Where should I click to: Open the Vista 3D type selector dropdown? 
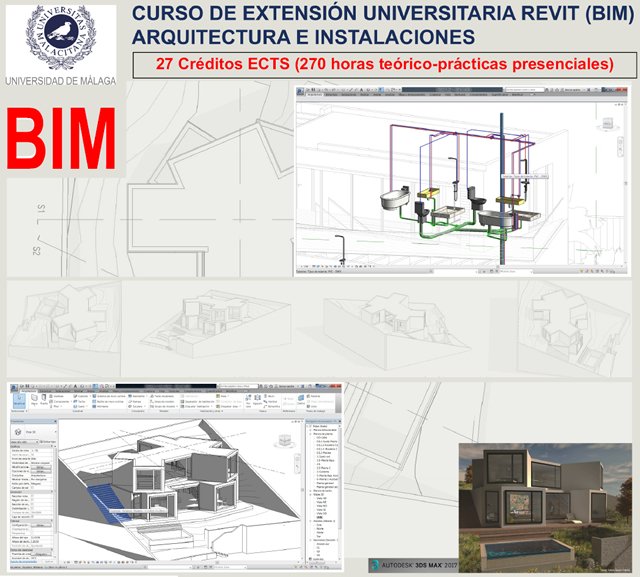35,432
